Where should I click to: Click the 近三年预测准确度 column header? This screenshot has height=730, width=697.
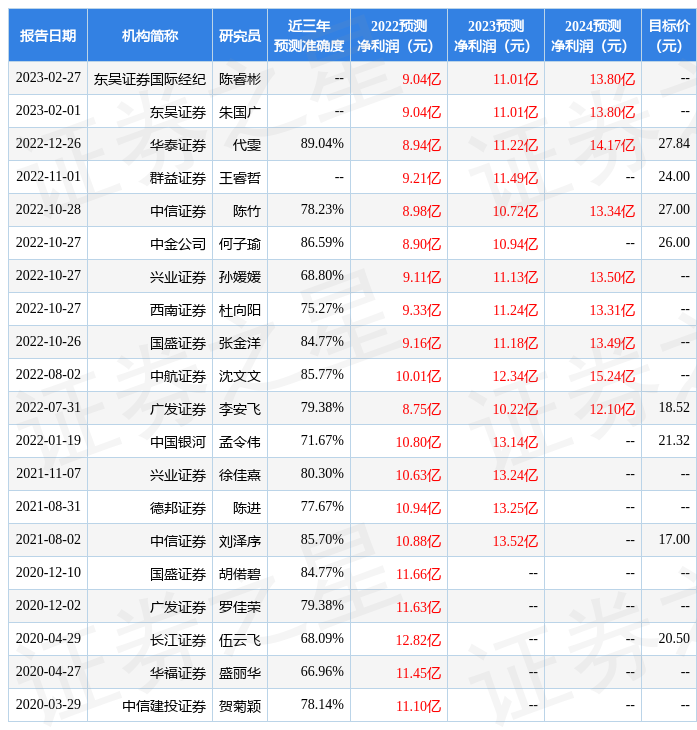point(309,35)
